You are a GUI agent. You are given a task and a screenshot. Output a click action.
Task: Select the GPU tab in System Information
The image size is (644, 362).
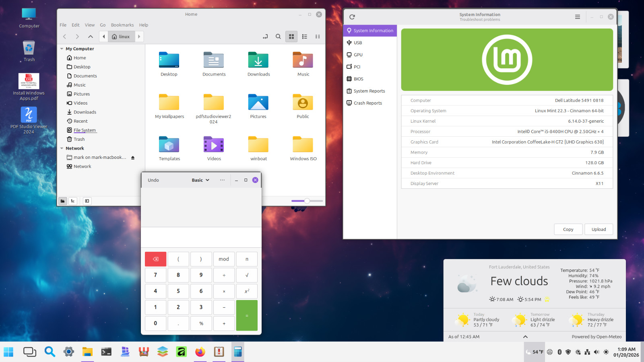click(x=370, y=55)
